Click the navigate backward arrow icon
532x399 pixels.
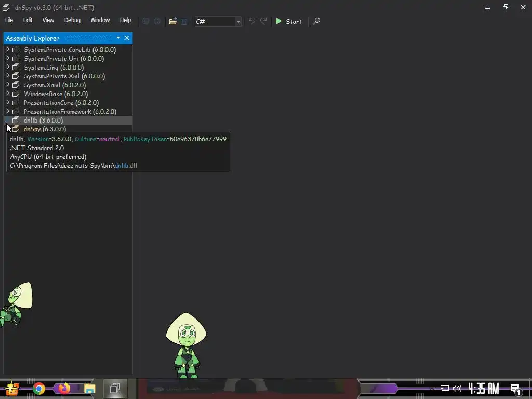tap(145, 21)
